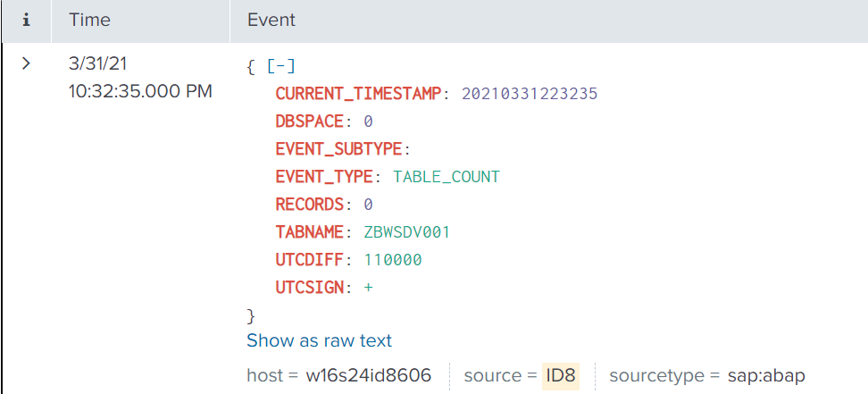Click the RECORDS value 0

tap(368, 205)
